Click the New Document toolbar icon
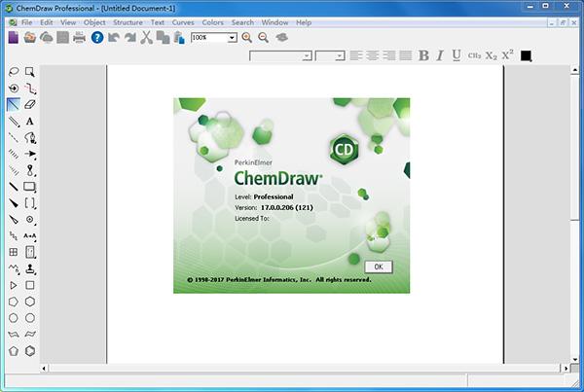 (x=14, y=37)
